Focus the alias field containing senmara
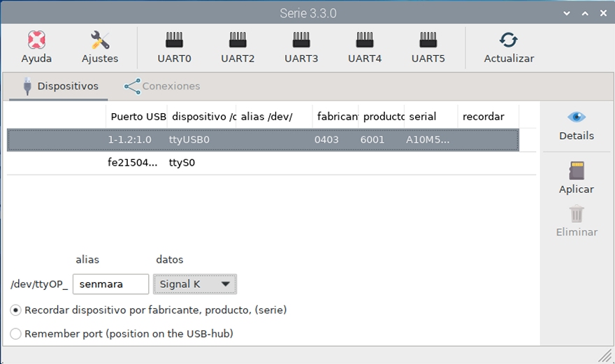Viewport: 615px width, 364px height. pos(110,284)
